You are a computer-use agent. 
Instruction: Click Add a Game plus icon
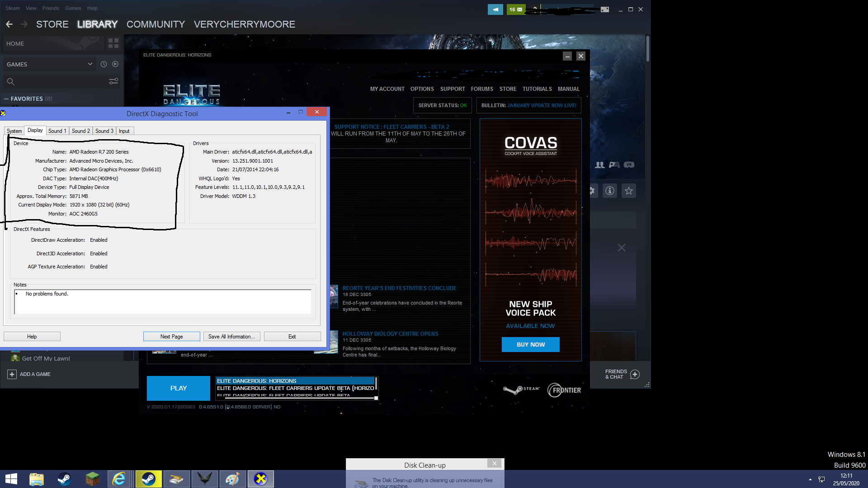tap(12, 374)
